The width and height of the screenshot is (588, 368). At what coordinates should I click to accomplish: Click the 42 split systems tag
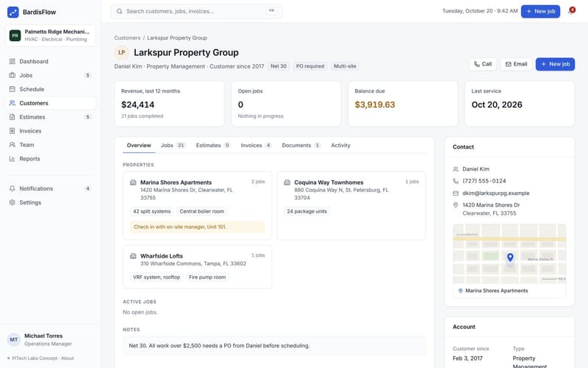coord(152,211)
